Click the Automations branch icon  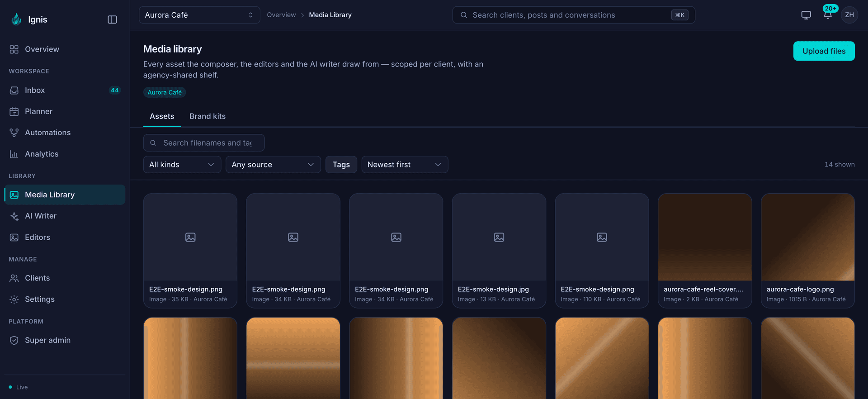pos(14,133)
